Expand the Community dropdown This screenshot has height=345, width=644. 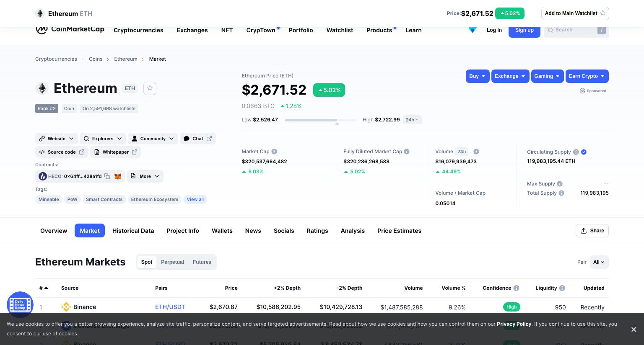click(x=153, y=139)
